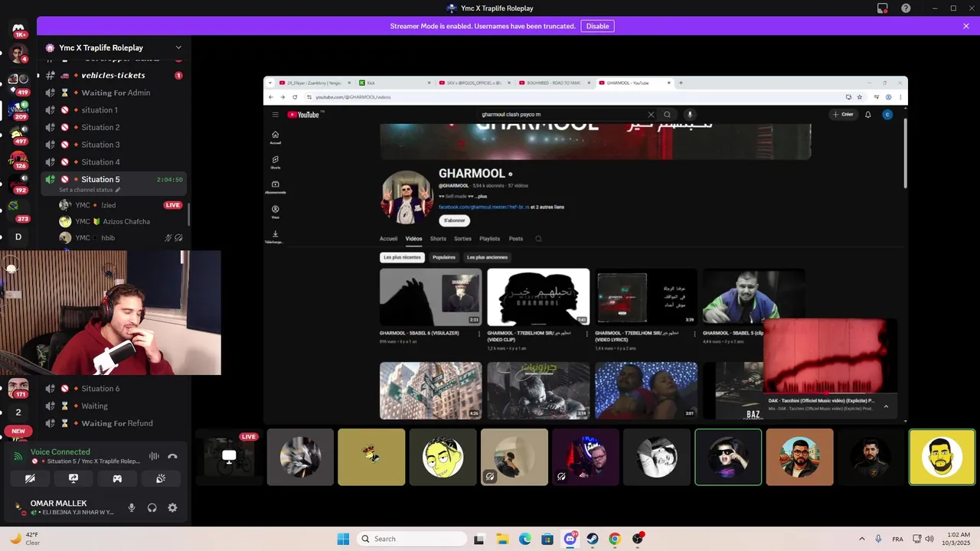Click the Créer button on YouTube
This screenshot has width=980, height=551.
pyautogui.click(x=843, y=115)
